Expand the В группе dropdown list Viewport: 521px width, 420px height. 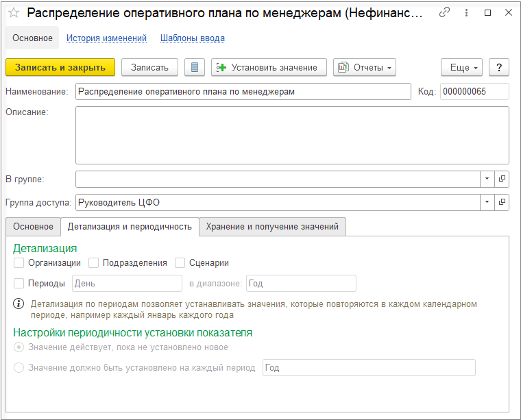tap(487, 179)
